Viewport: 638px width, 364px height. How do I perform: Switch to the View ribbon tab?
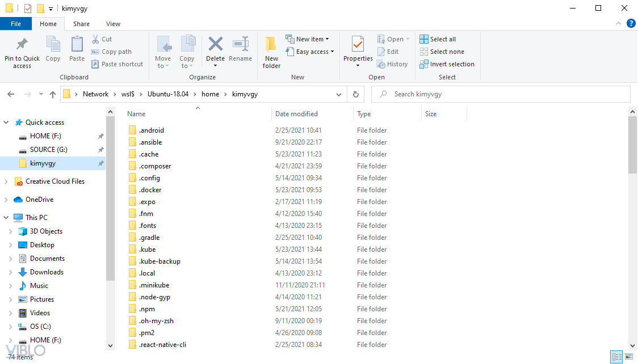pos(113,24)
